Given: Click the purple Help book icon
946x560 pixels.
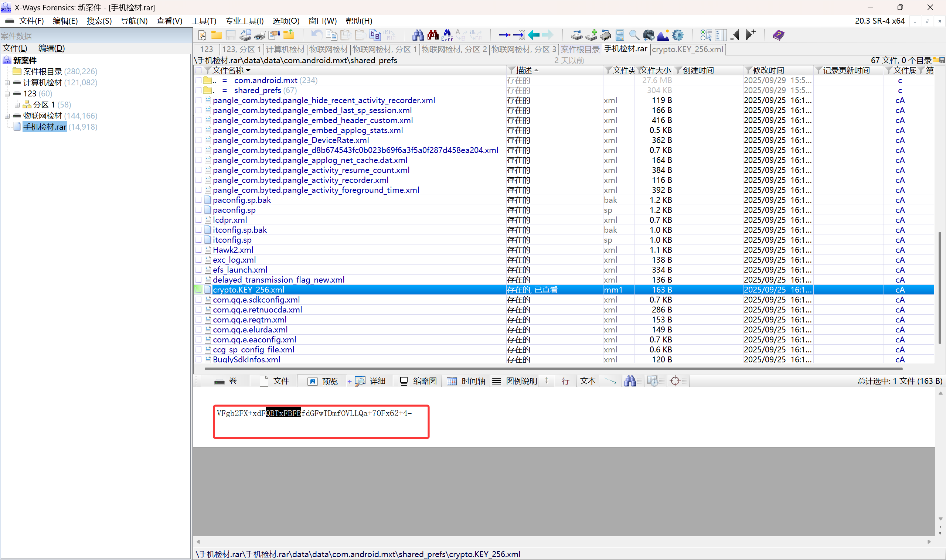Looking at the screenshot, I should 778,35.
